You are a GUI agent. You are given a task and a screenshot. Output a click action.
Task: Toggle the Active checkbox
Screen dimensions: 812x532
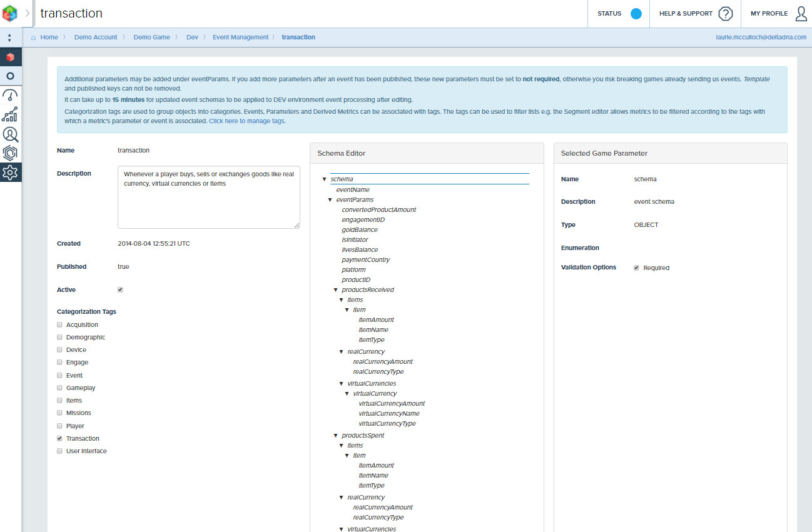(x=120, y=290)
